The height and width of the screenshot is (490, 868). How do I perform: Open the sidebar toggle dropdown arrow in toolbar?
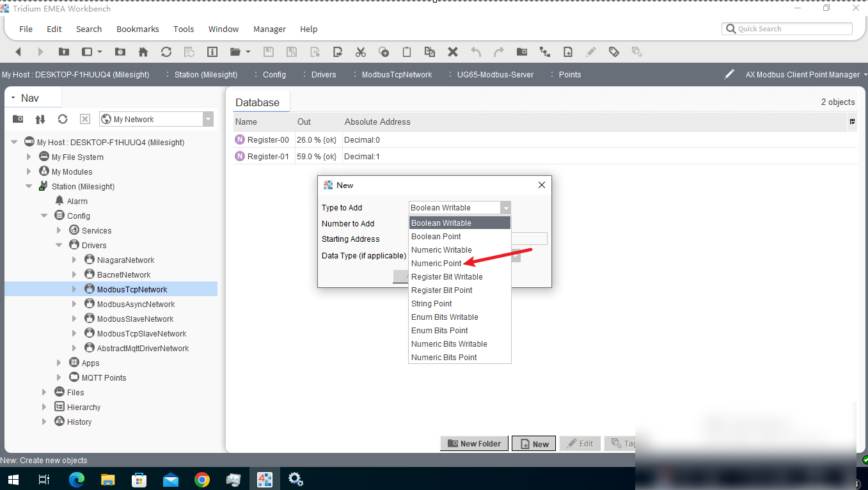tap(100, 52)
